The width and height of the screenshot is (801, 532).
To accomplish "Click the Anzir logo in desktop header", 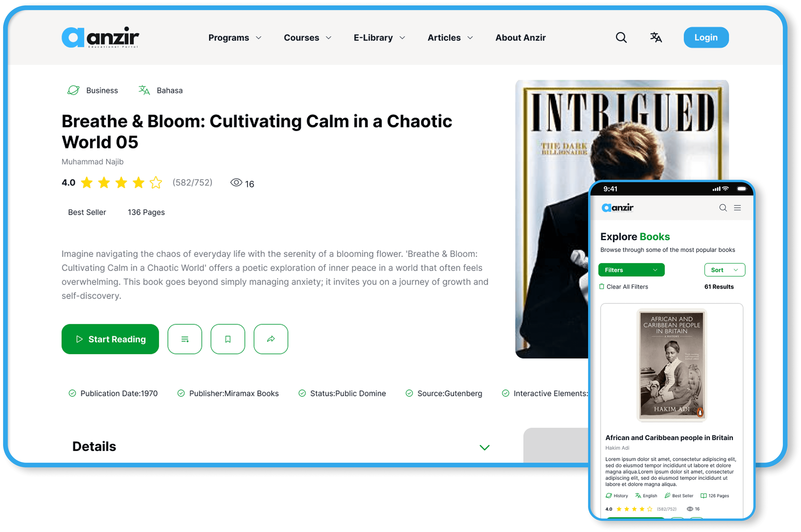I will (101, 37).
